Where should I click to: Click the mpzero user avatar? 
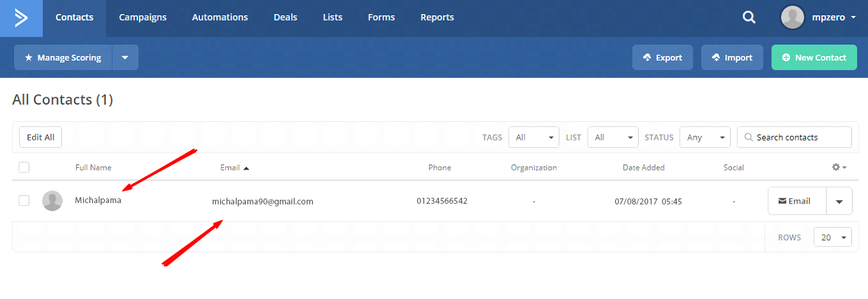click(x=792, y=18)
